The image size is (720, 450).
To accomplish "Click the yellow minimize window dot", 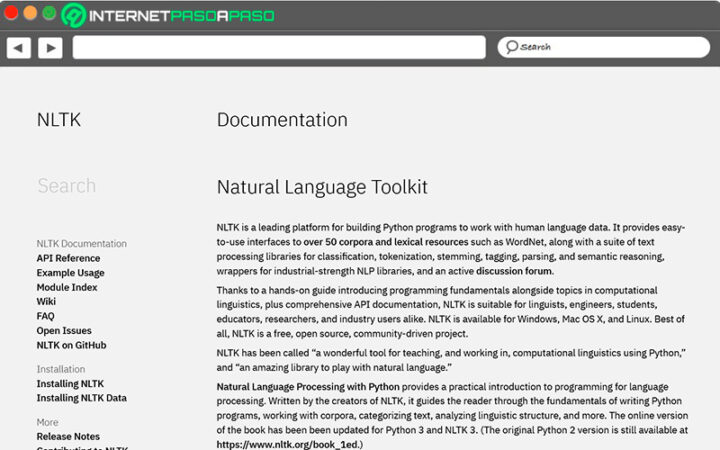I will (30, 14).
